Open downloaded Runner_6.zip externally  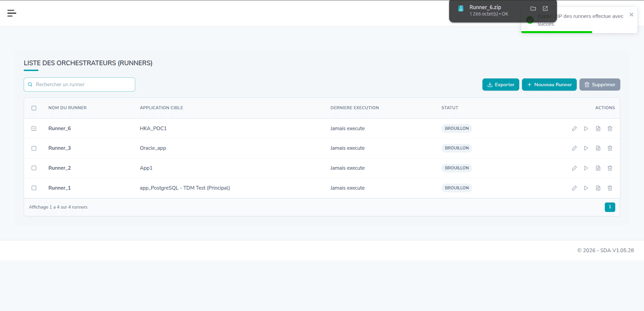545,8
